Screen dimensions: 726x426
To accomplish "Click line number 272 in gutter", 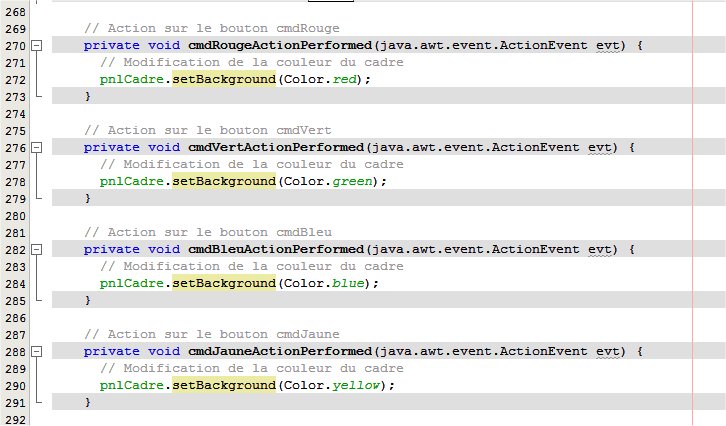I will pos(15,80).
